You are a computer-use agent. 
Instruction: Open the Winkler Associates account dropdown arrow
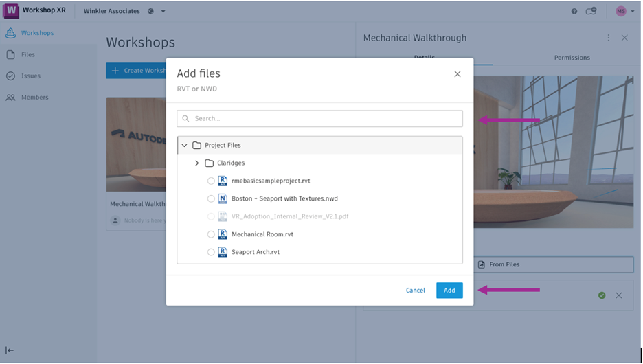(163, 11)
